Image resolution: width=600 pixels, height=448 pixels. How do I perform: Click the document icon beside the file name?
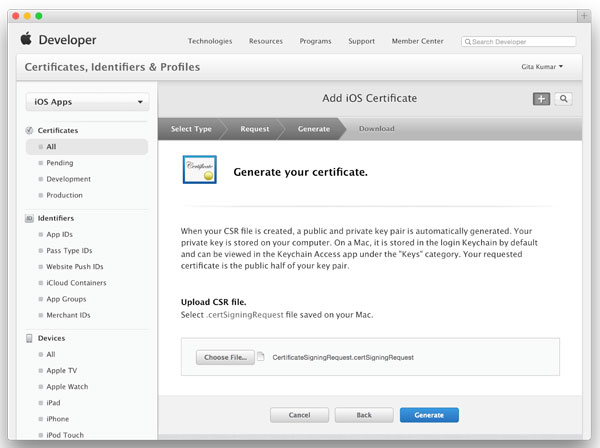point(261,357)
